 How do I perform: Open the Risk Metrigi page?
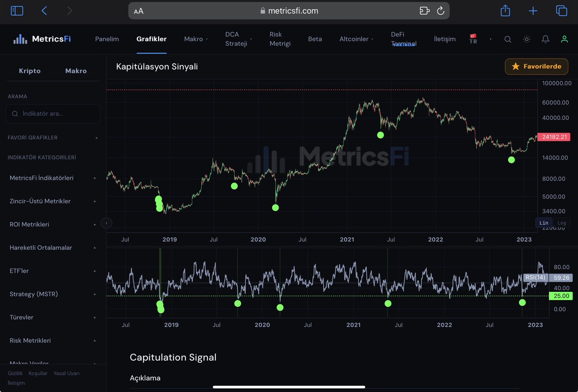pyautogui.click(x=280, y=39)
